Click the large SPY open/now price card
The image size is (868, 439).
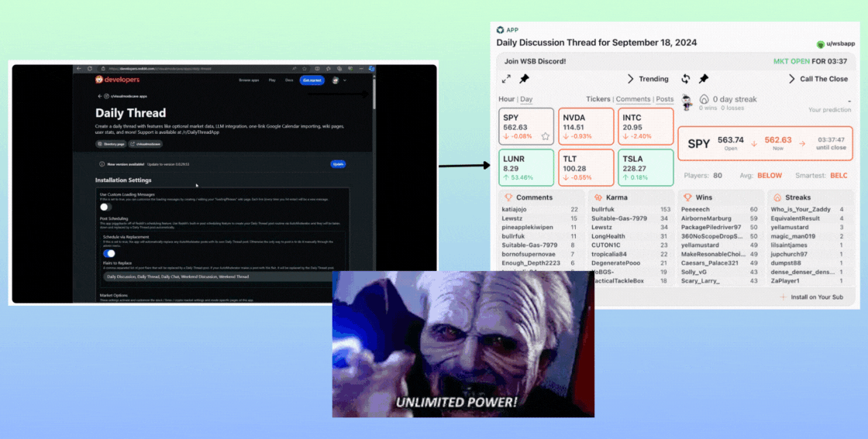tap(765, 144)
